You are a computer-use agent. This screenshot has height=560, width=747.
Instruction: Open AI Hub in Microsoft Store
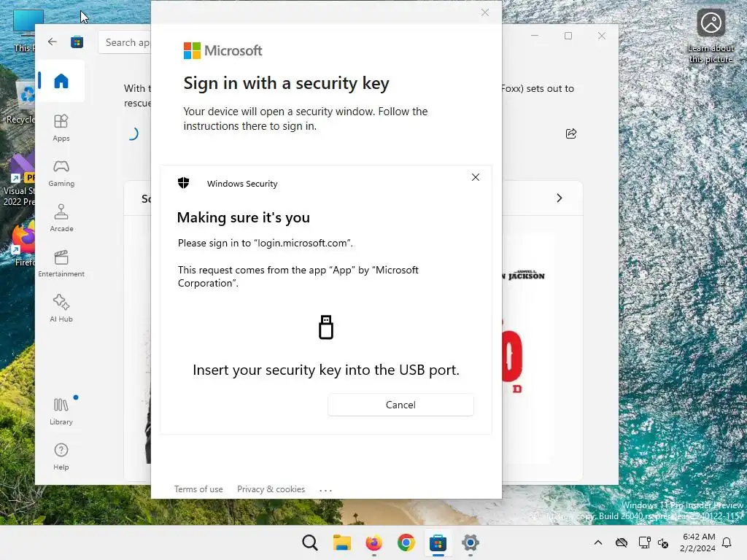coord(61,308)
